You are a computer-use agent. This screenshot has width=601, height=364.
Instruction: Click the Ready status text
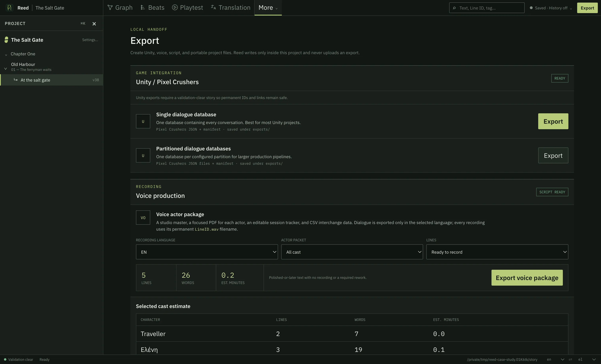[x=44, y=360]
